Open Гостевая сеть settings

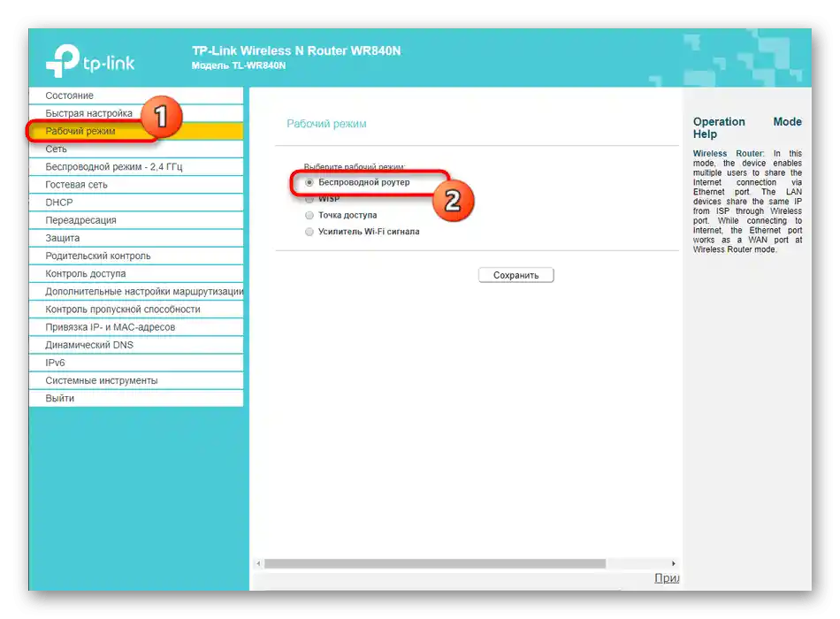coord(136,184)
